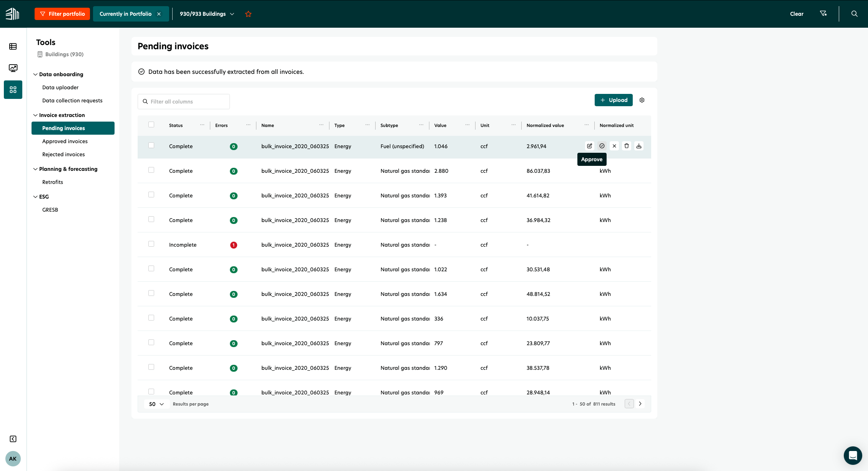The width and height of the screenshot is (868, 471).
Task: Collapse the ESG section
Action: click(x=35, y=197)
